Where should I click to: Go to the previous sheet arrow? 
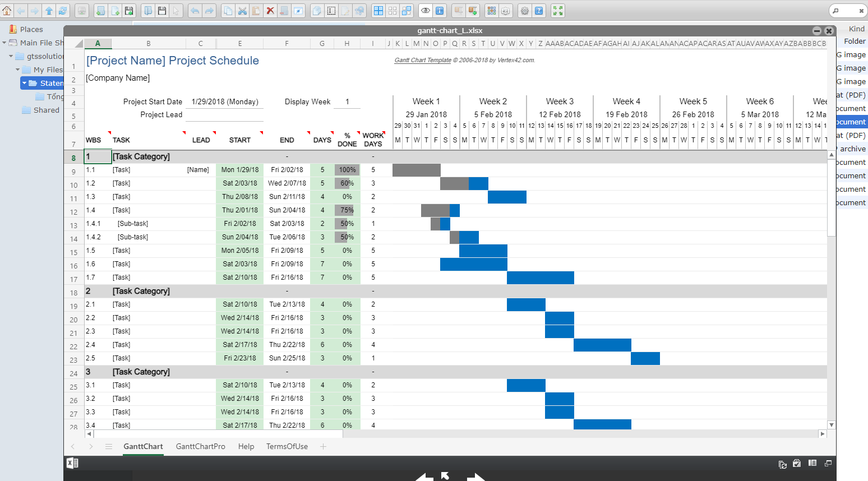pos(73,446)
